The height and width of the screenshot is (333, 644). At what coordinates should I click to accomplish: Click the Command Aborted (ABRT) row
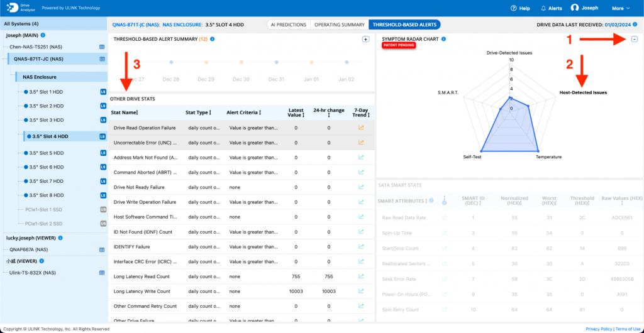pyautogui.click(x=241, y=172)
